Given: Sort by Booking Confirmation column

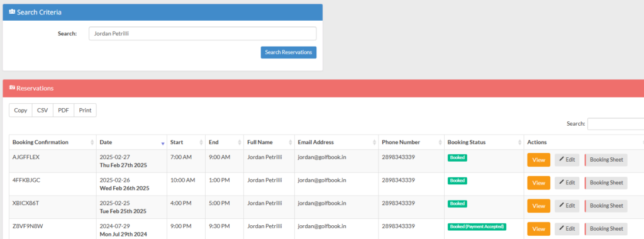Looking at the screenshot, I should pos(53,142).
